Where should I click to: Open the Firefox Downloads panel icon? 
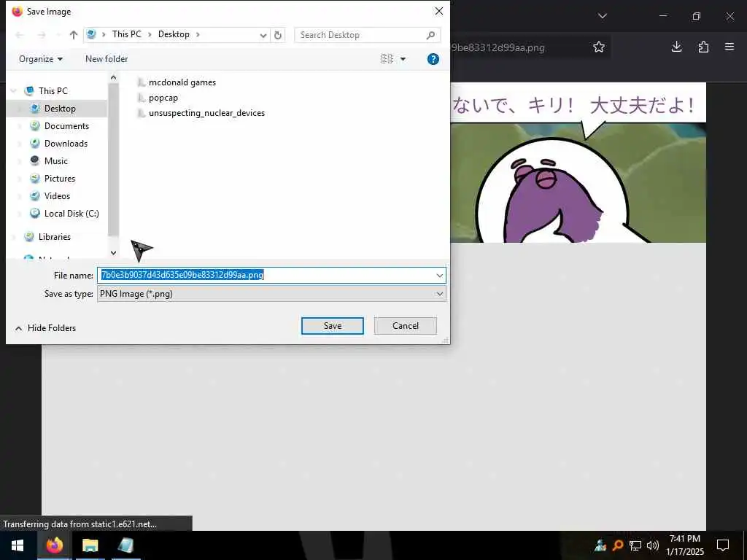676,47
